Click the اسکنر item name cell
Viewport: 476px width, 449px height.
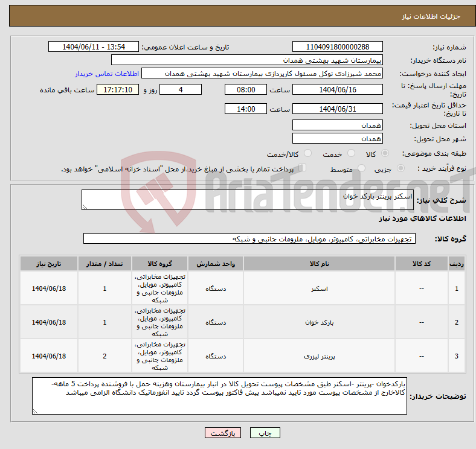click(x=319, y=288)
